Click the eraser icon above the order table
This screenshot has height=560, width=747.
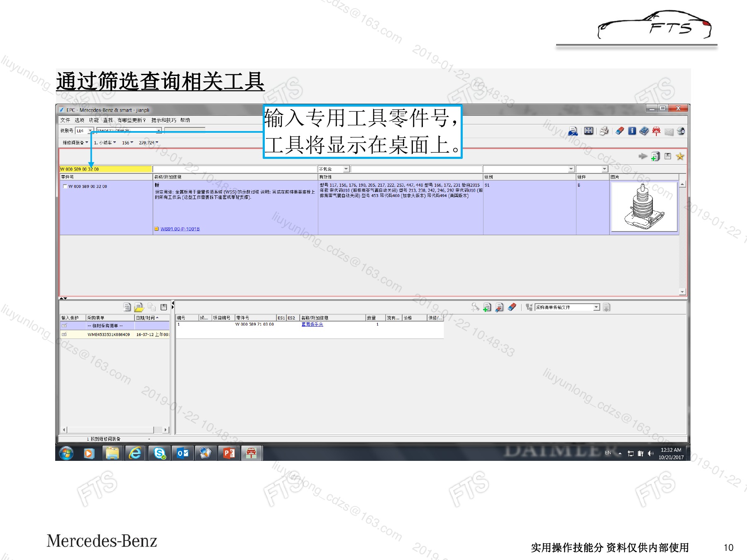tap(512, 307)
